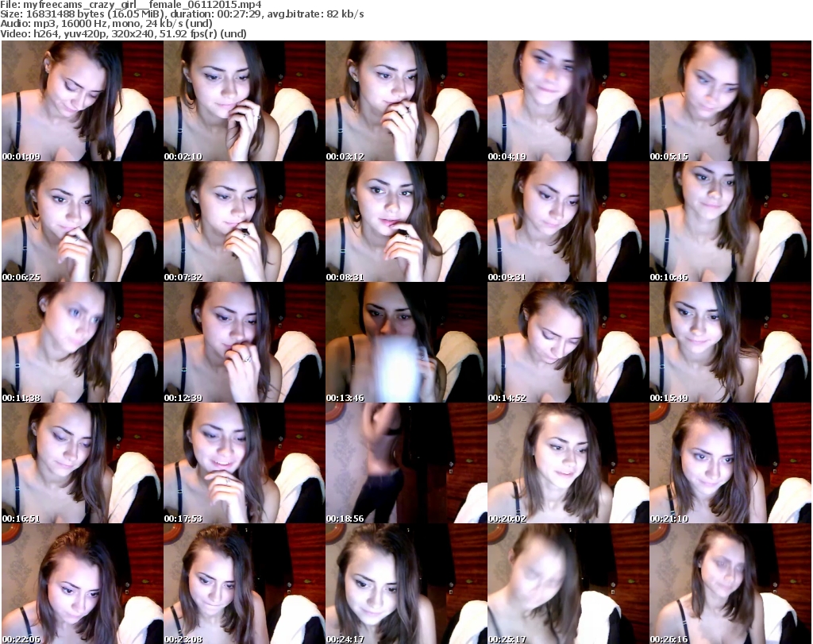The image size is (813, 644).
Task: Open the last frame at 00:26:16
Action: [729, 584]
